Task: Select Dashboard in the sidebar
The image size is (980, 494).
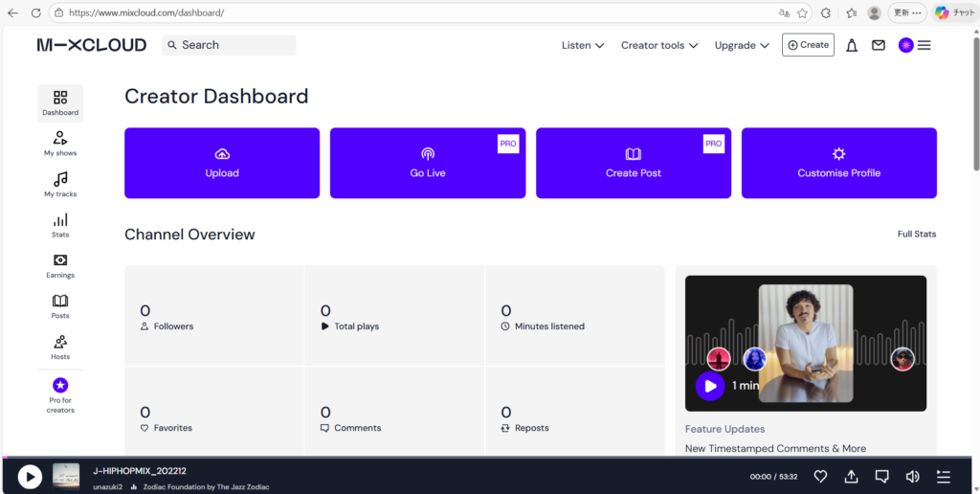Action: coord(60,103)
